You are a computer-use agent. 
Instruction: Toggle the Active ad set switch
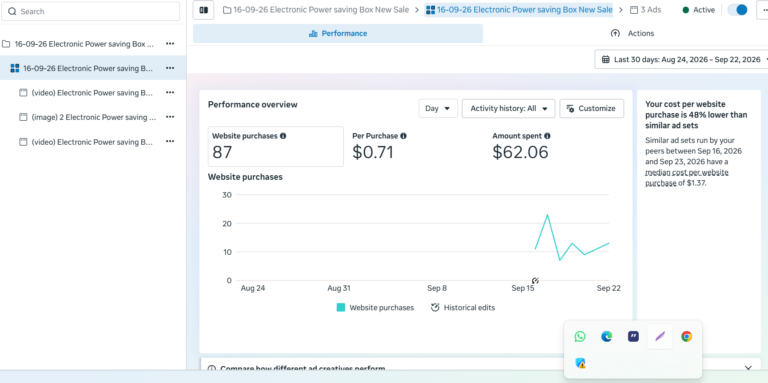(x=738, y=10)
